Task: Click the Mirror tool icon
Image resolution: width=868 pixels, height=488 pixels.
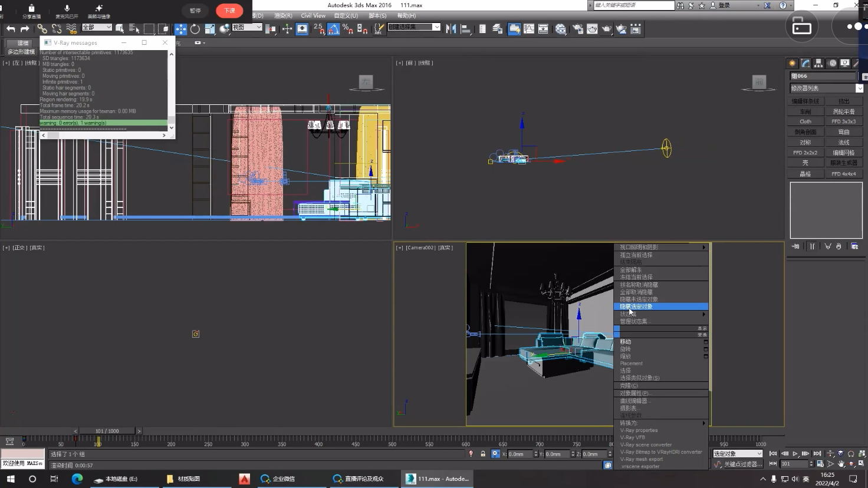Action: 451,28
